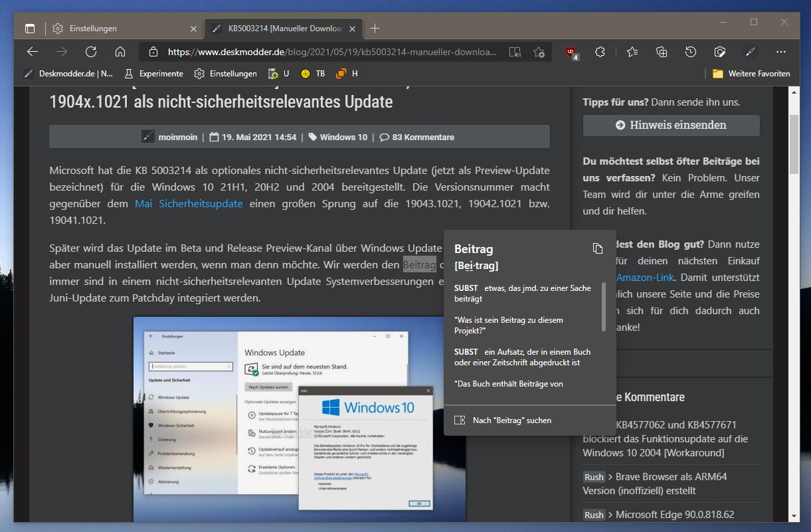Switch to the Einstellungen tab

124,29
